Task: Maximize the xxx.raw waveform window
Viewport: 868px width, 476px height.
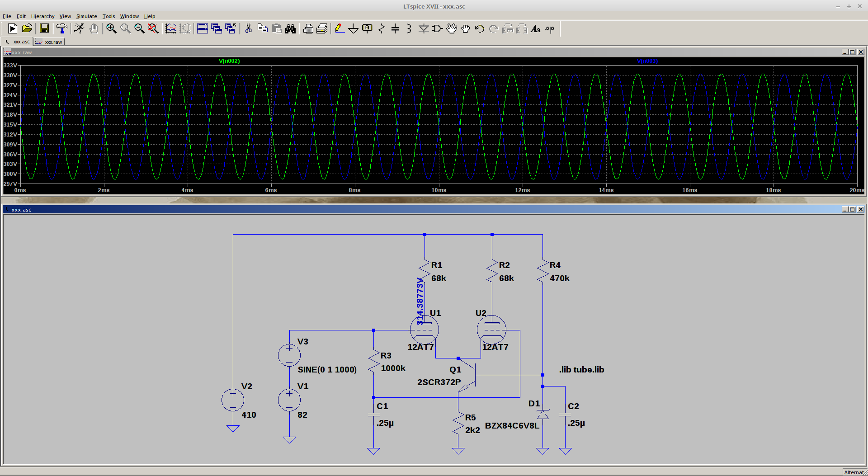Action: [852, 52]
